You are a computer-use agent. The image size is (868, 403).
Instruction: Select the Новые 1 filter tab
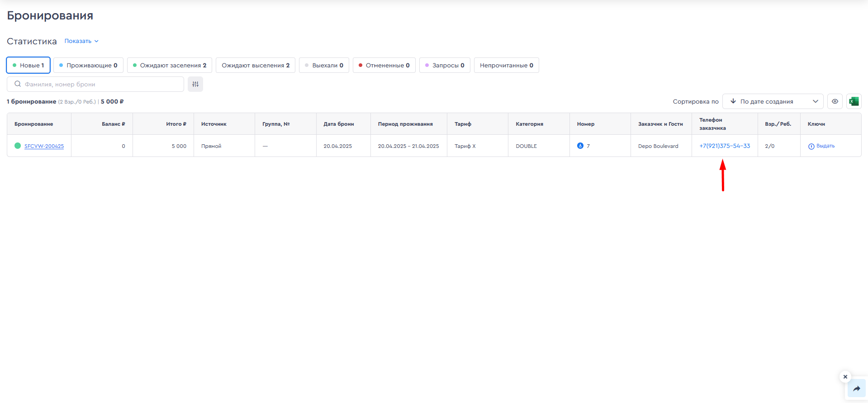[x=28, y=65]
